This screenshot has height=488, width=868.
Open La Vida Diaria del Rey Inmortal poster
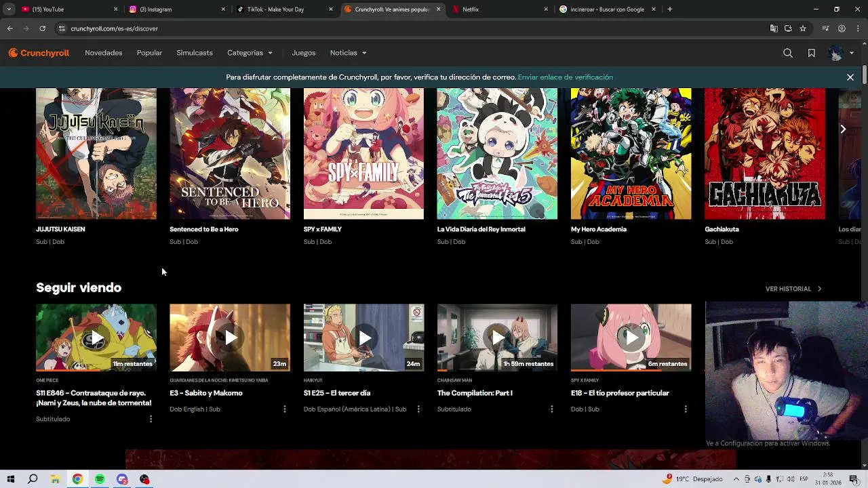click(x=497, y=153)
